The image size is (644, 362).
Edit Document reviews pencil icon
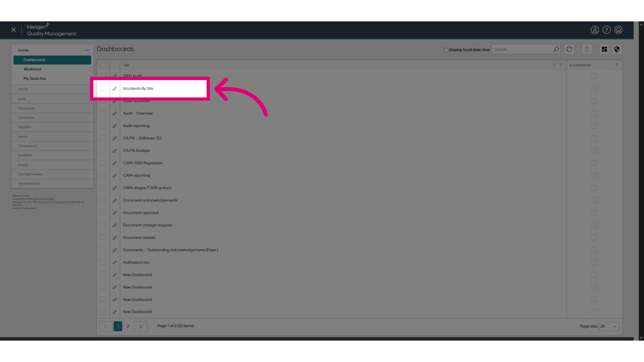point(115,237)
